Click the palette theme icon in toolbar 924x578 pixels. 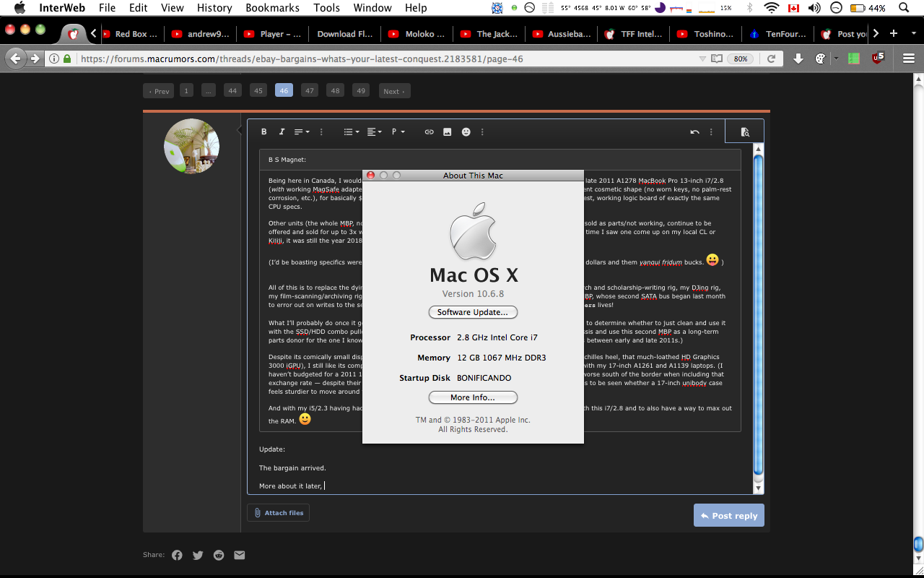point(820,59)
